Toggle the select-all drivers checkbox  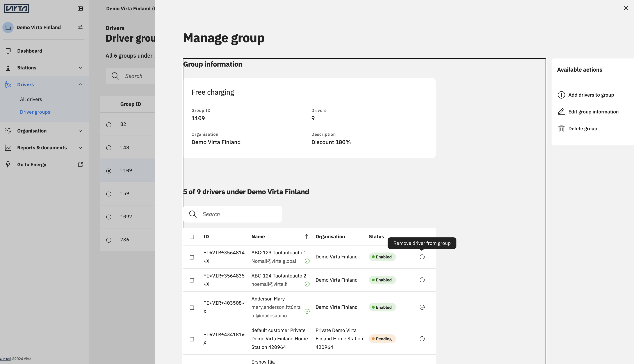coord(192,237)
